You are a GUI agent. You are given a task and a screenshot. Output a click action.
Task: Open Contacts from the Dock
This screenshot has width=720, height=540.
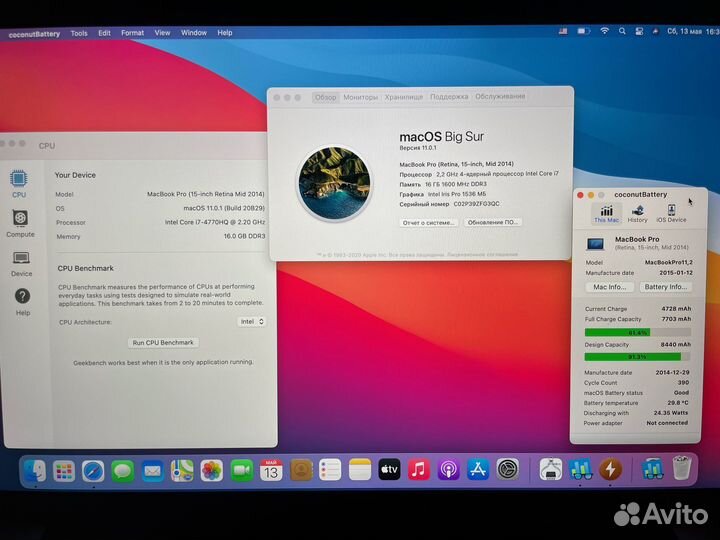point(301,470)
